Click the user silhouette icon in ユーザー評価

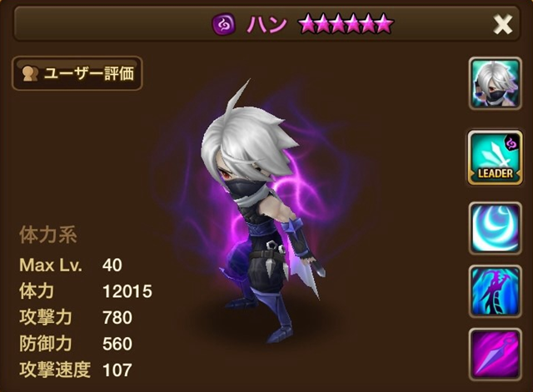tap(30, 74)
